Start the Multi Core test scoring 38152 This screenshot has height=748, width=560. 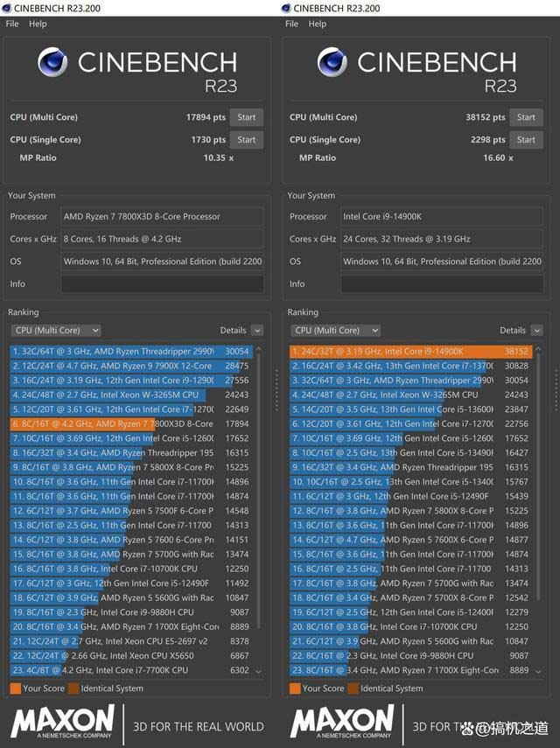(x=526, y=117)
